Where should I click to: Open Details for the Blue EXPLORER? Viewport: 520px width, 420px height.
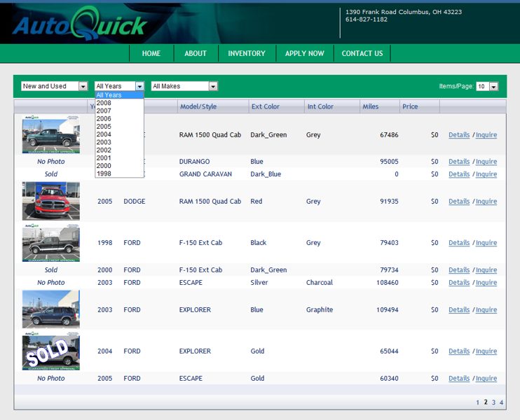point(459,309)
